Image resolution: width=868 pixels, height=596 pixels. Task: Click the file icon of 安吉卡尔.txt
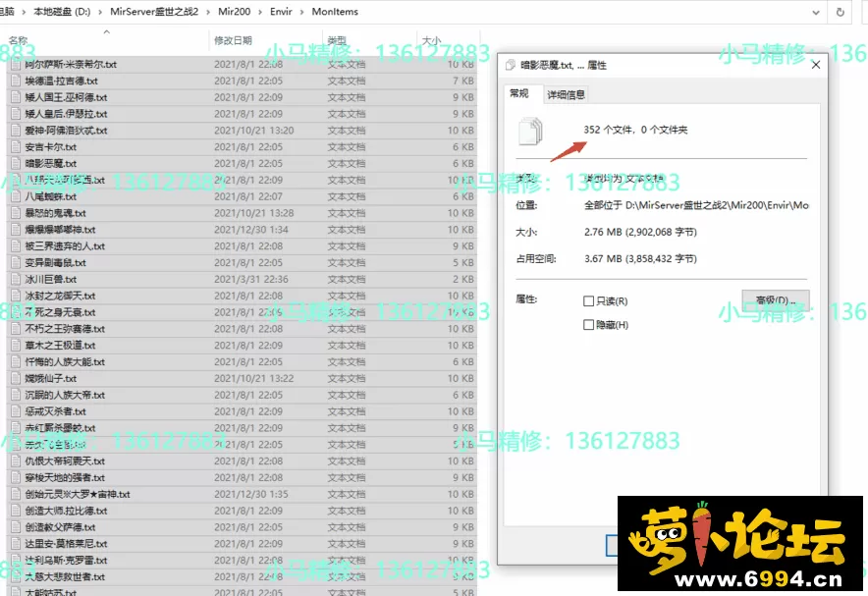pos(16,147)
